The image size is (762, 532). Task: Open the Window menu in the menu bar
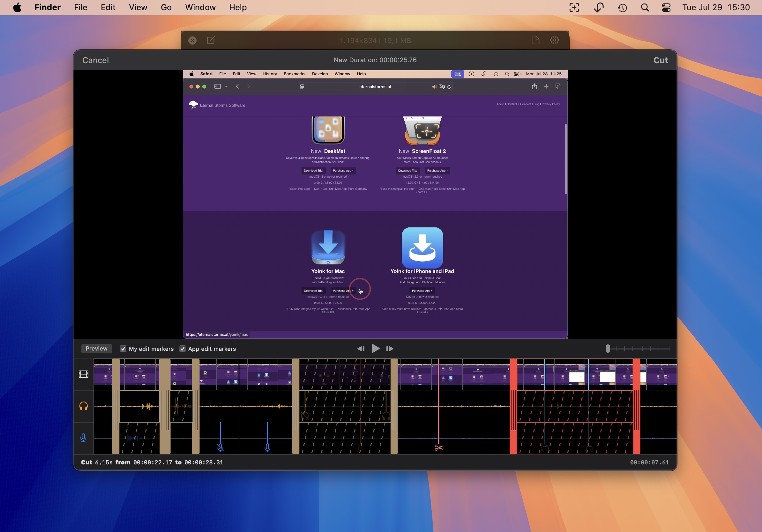pyautogui.click(x=200, y=7)
